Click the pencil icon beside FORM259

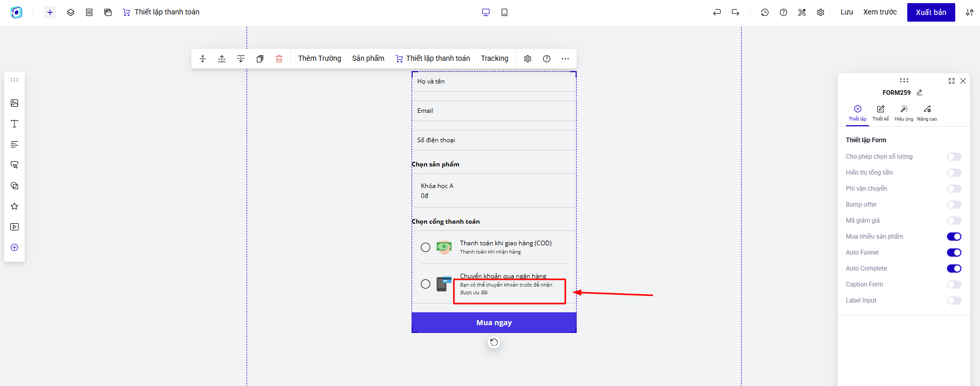(920, 93)
